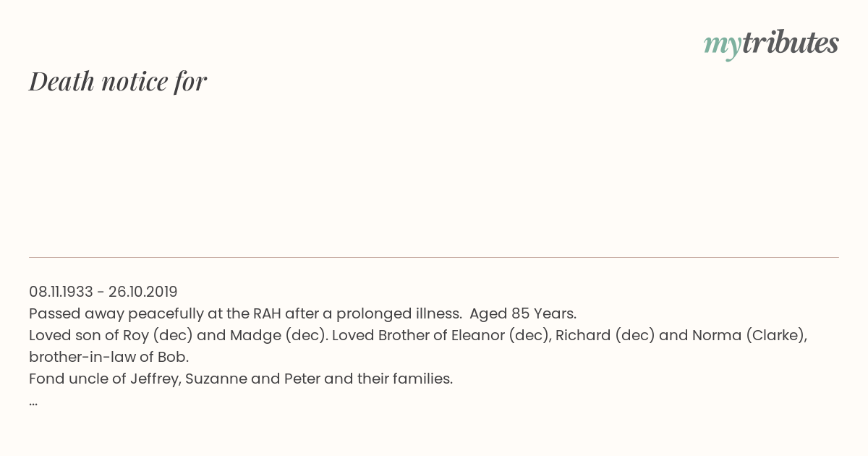Click "Fond uncle of Jeffrey" line
Screen dimensions: 868x456
(x=104, y=379)
